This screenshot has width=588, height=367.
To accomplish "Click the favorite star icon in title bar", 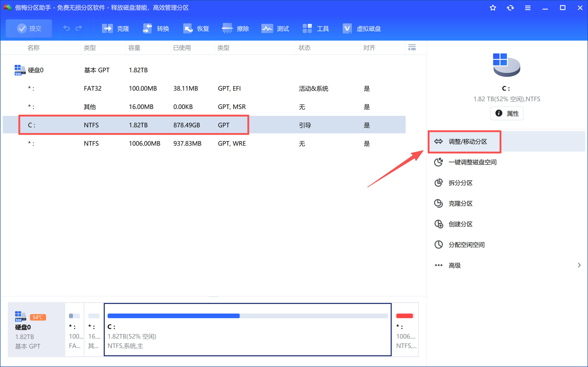I will tap(493, 8).
